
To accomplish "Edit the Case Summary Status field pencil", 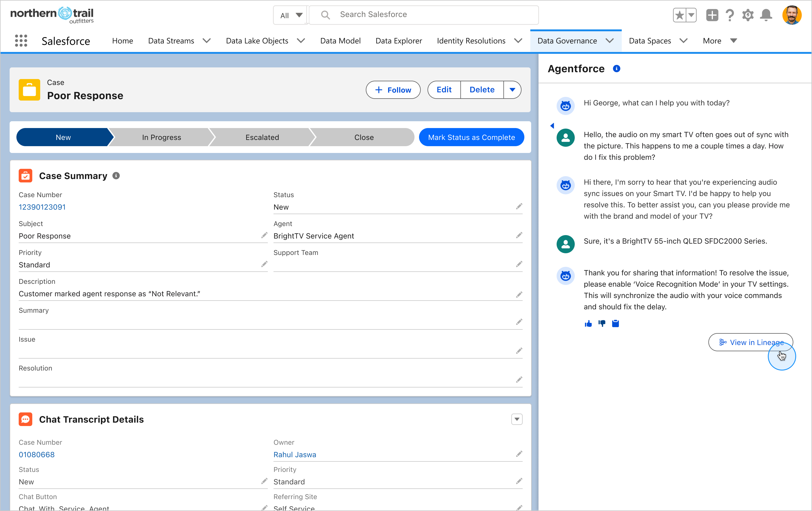I will click(x=519, y=206).
